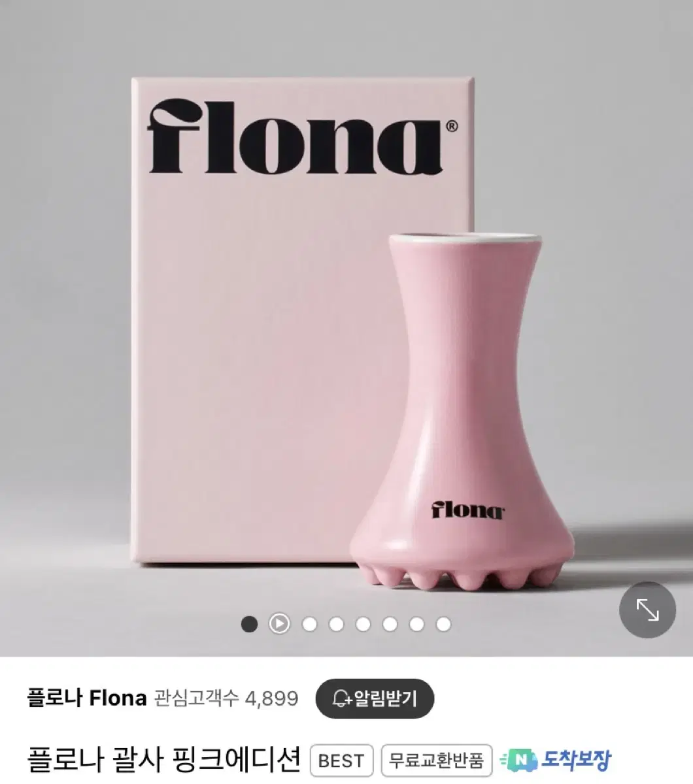This screenshot has width=693, height=784.
Task: Go to the last carousel dot
Action: click(443, 624)
